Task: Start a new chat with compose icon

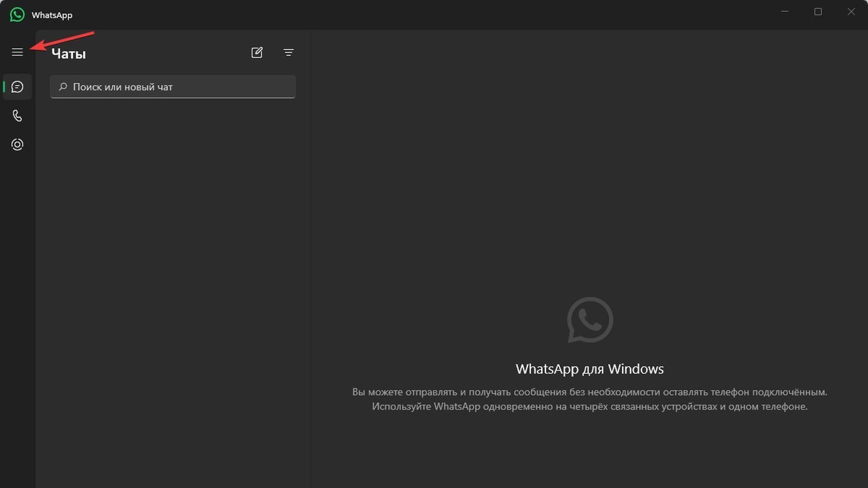Action: [257, 52]
